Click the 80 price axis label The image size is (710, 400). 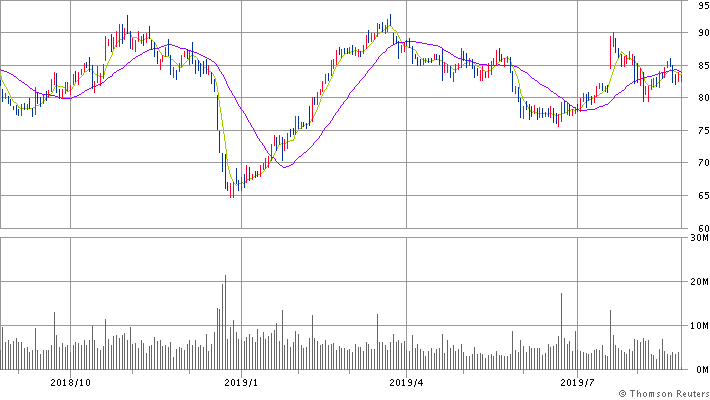pos(704,97)
